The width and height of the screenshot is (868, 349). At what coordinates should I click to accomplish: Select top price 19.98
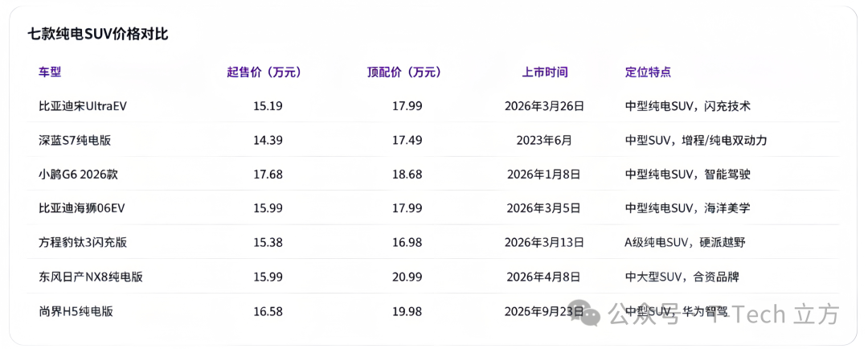(x=407, y=311)
